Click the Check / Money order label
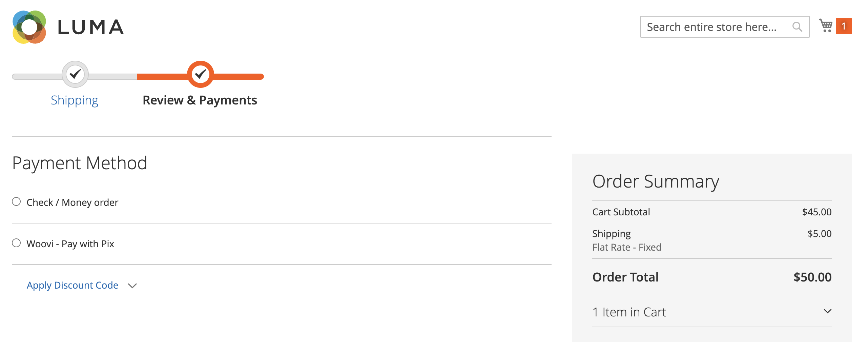Screen dimensions: 868x350 point(72,202)
